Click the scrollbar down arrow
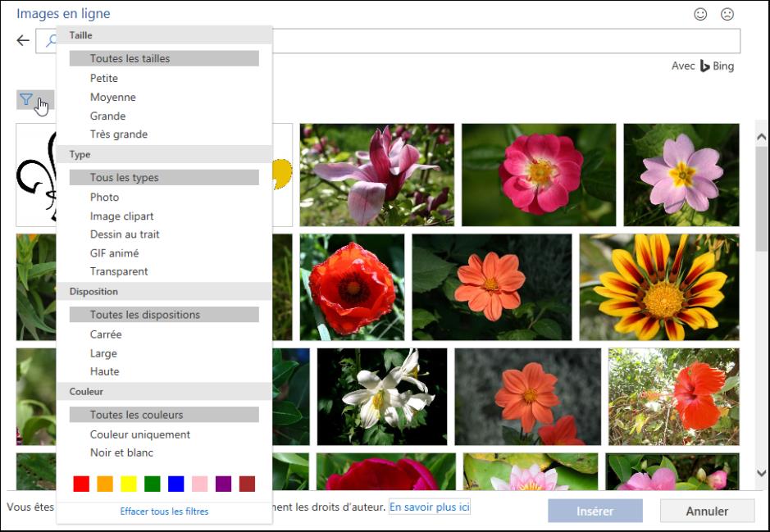770x532 pixels. pos(761,475)
